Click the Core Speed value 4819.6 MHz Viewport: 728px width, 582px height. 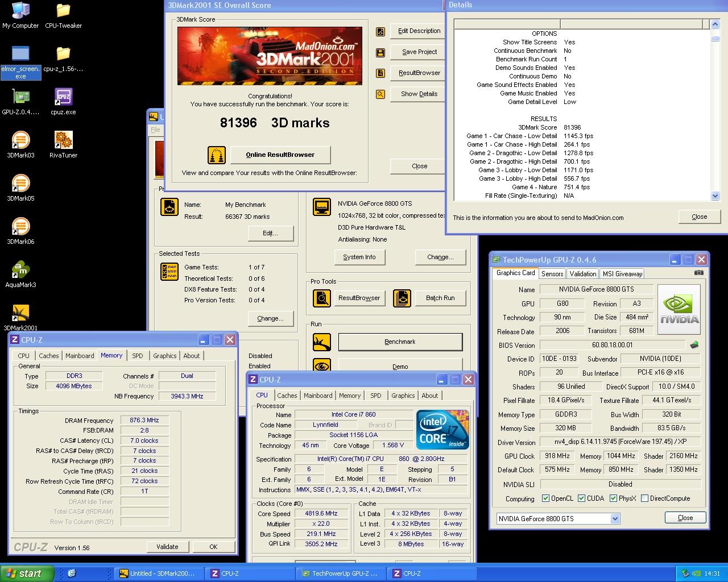321,513
